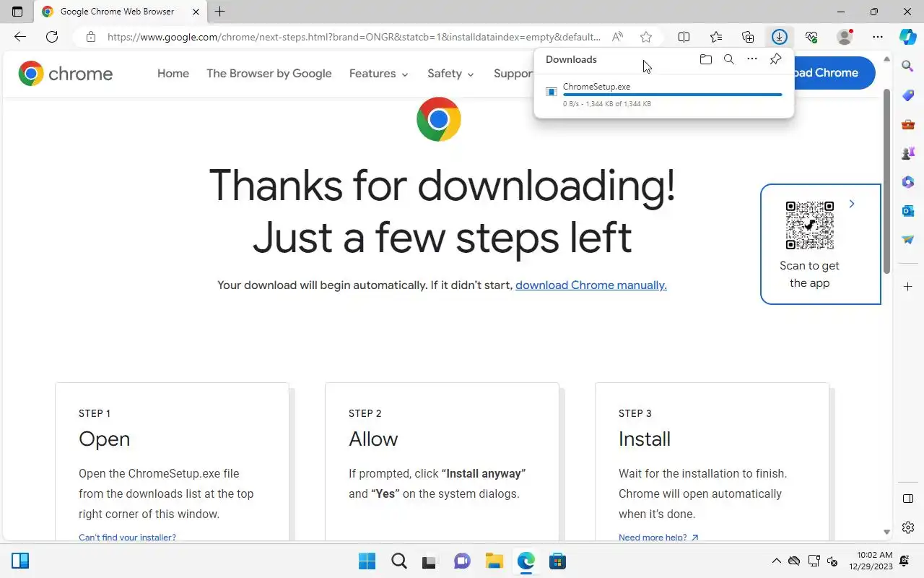Click Can't find your installer link
924x578 pixels.
[x=127, y=537]
